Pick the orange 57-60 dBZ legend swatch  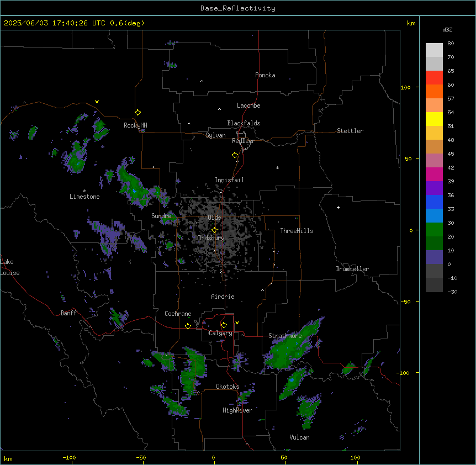(x=434, y=91)
